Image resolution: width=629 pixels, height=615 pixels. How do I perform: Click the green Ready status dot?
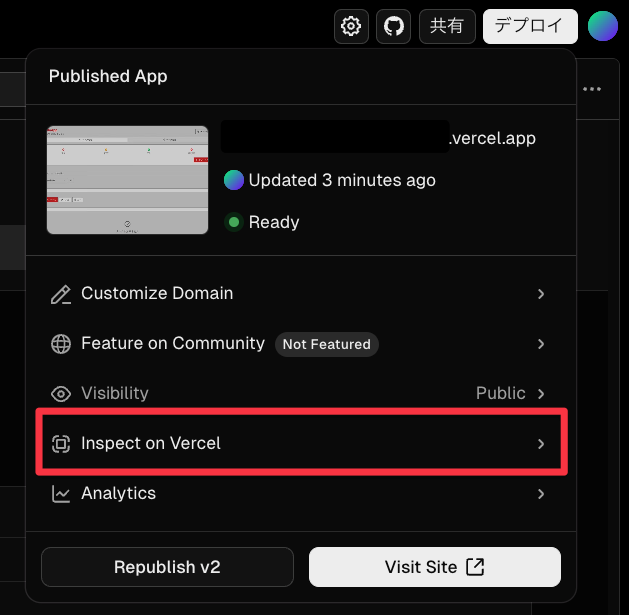tap(234, 222)
